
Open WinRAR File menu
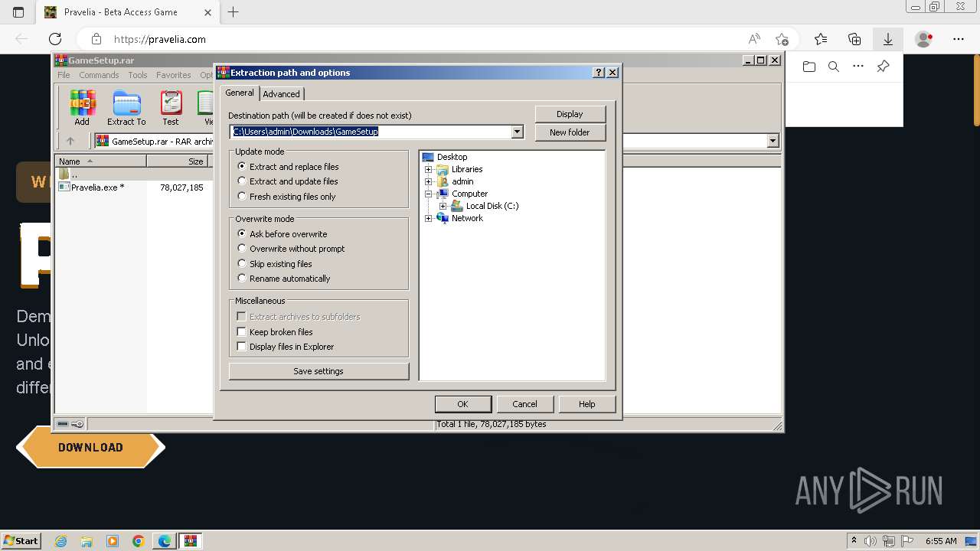click(64, 75)
